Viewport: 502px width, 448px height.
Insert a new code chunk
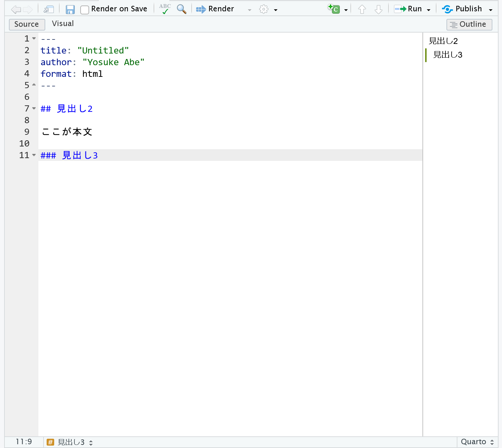334,9
